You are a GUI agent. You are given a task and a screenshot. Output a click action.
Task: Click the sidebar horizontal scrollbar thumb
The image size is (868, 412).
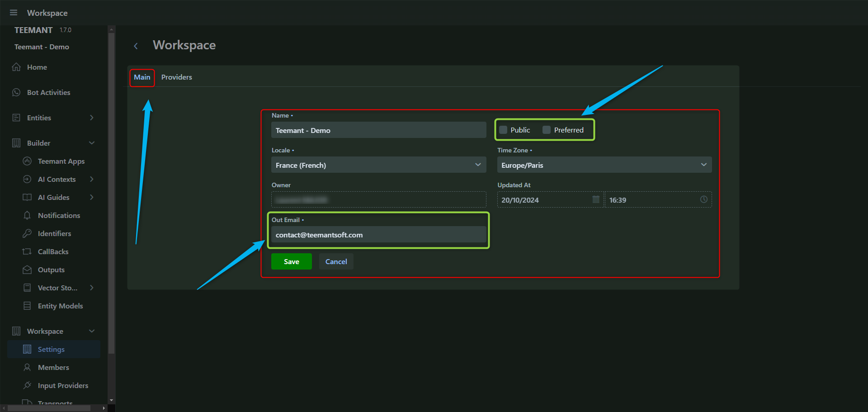[49, 408]
